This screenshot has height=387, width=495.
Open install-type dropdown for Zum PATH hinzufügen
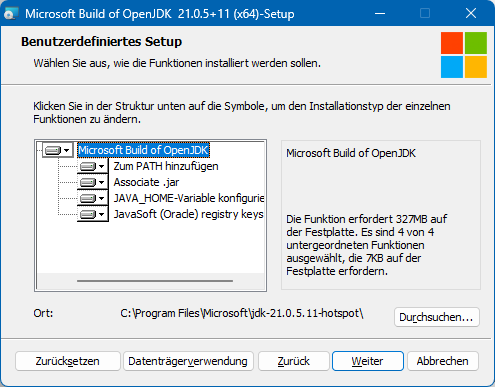coord(93,166)
